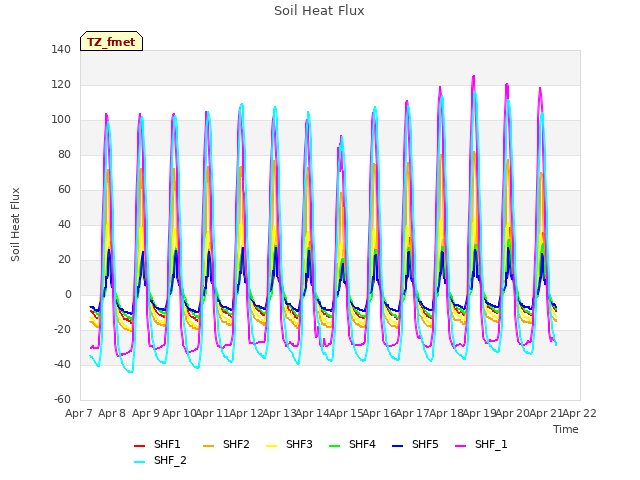
Task: Click the Apr 11 x-axis tick label
Action: tap(212, 413)
